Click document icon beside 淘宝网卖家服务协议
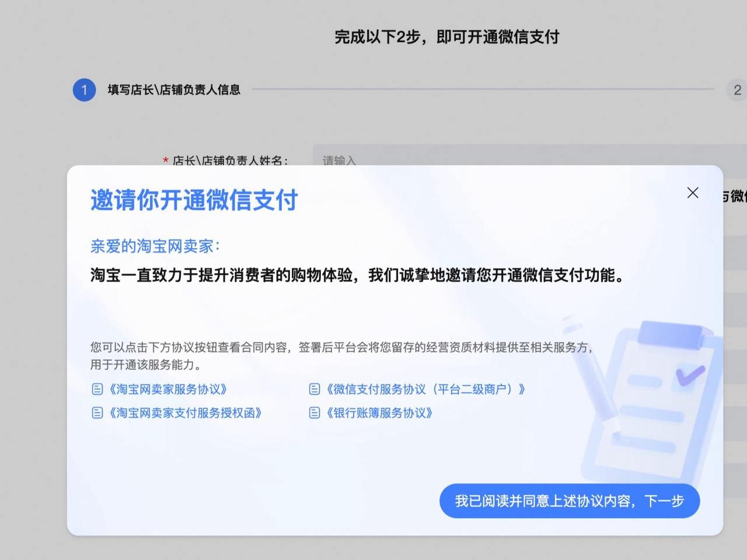 pos(97,389)
